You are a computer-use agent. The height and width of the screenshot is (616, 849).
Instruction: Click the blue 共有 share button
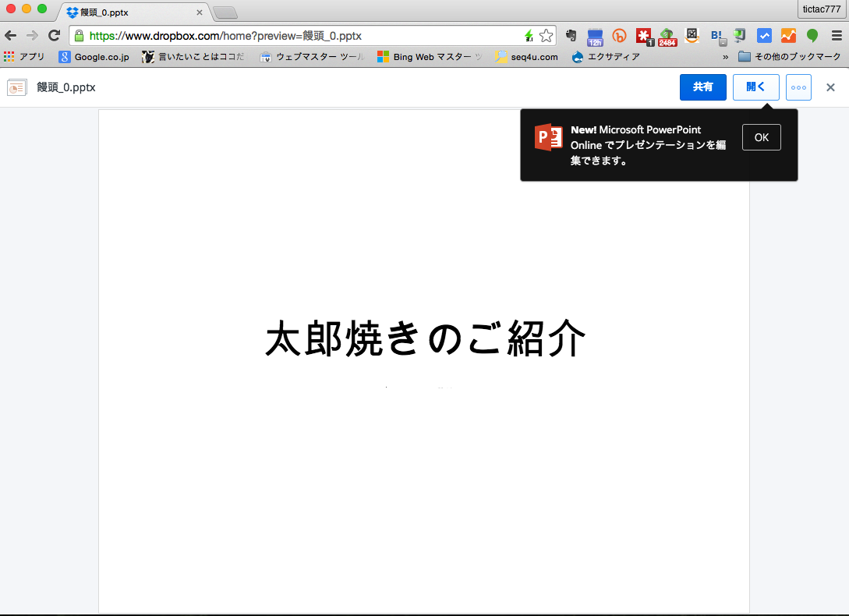pos(702,87)
